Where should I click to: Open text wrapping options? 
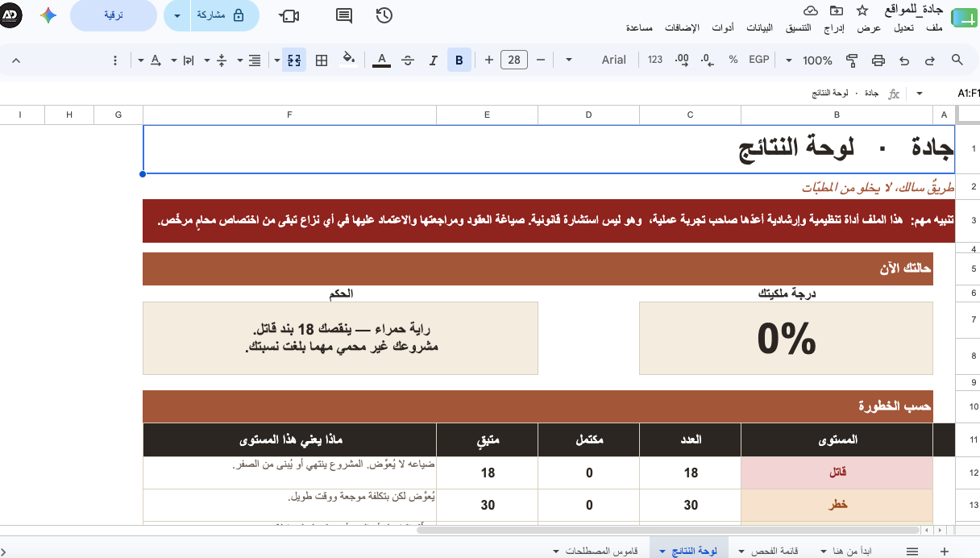(184, 60)
